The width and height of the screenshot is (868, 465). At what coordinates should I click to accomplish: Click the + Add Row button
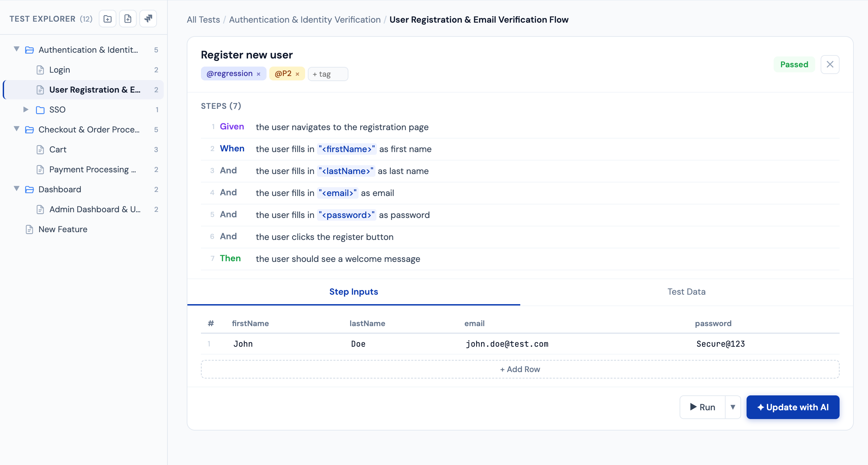tap(520, 369)
